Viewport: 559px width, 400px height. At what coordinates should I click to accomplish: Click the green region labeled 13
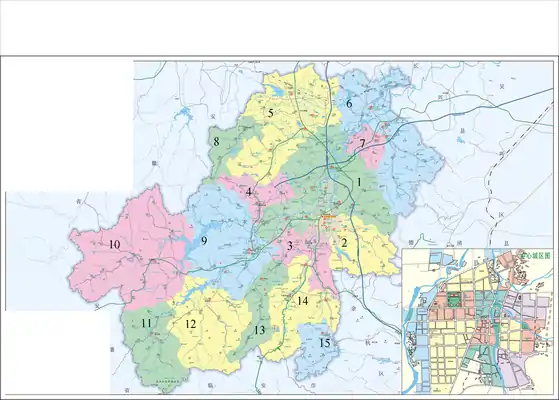pyautogui.click(x=260, y=330)
